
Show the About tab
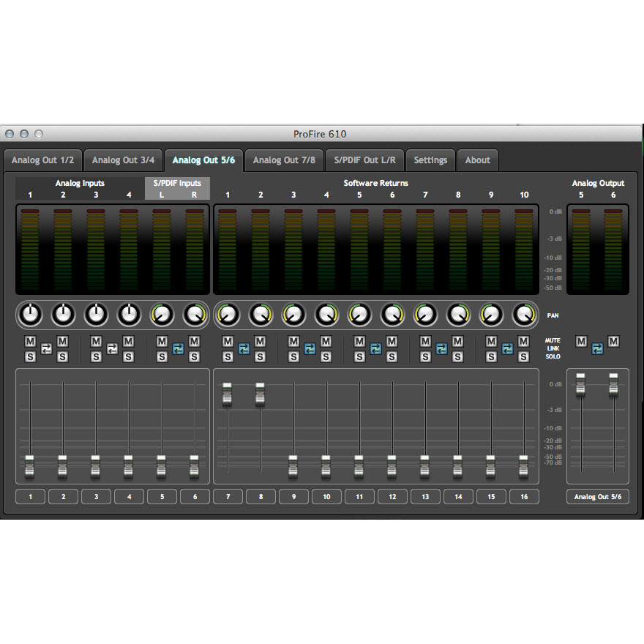coord(478,160)
